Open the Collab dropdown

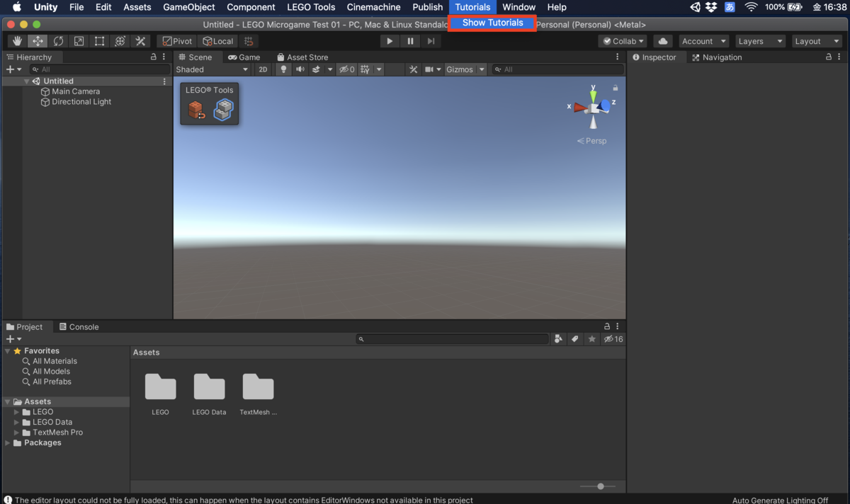pos(623,41)
